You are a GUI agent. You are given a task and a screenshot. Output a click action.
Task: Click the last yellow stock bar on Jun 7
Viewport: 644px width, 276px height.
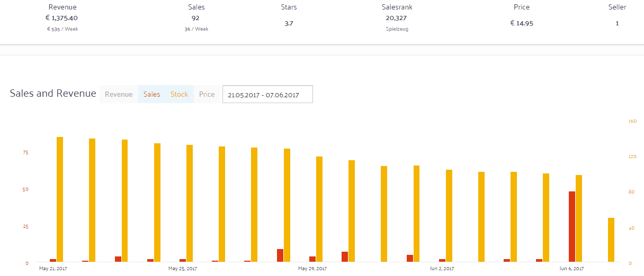(611, 240)
